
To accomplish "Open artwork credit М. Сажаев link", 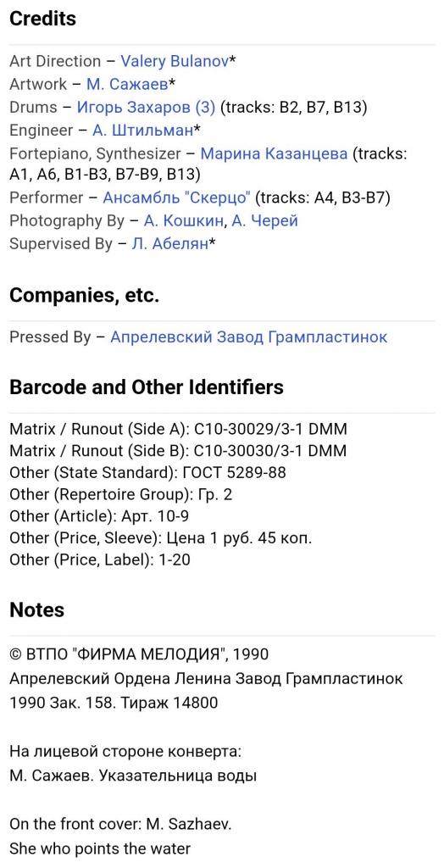I will click(x=127, y=84).
